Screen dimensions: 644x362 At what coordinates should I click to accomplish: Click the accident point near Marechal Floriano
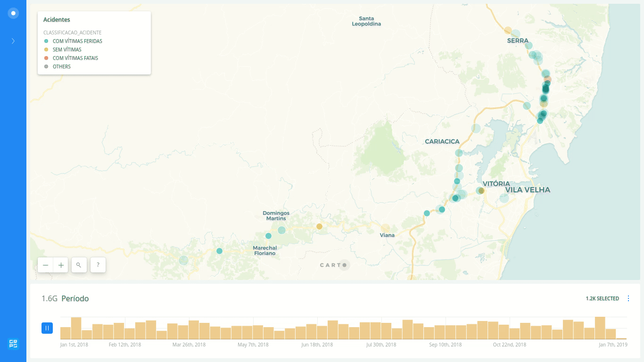[268, 236]
